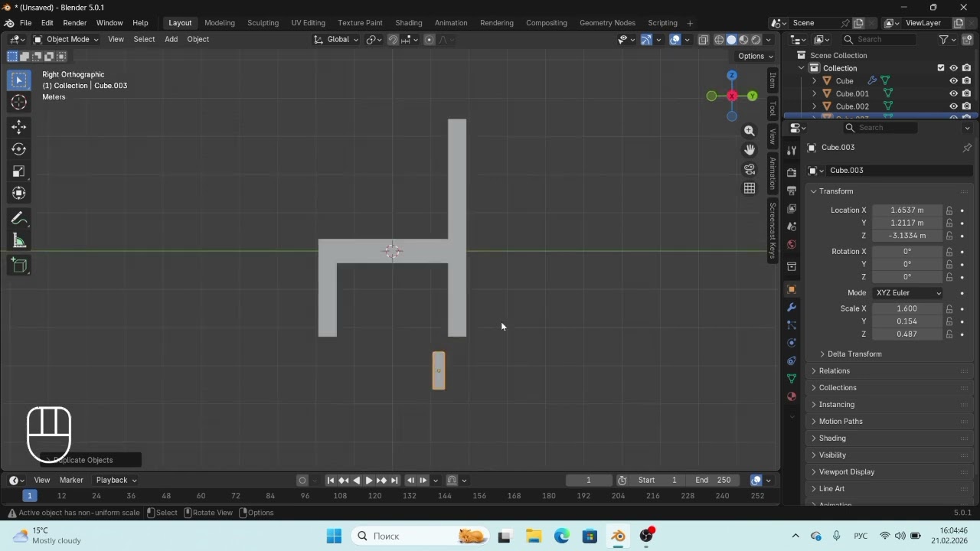The height and width of the screenshot is (551, 980).
Task: Open the Object Mode dropdown
Action: click(66, 40)
